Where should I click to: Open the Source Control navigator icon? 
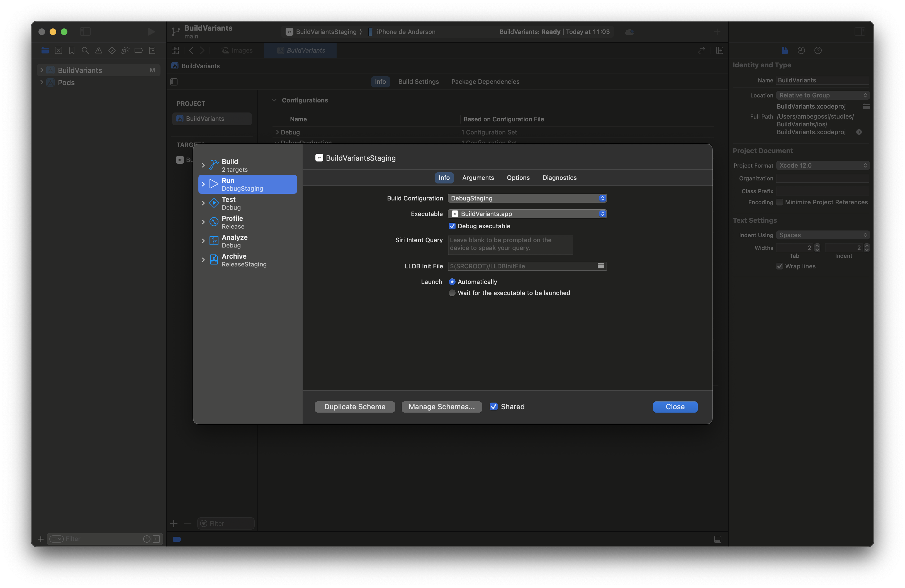(59, 50)
